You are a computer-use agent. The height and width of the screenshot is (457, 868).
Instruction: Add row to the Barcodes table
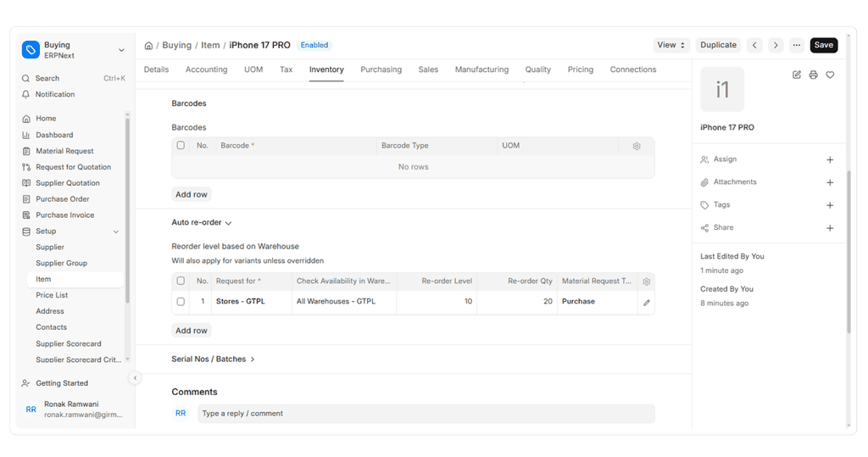coord(192,195)
